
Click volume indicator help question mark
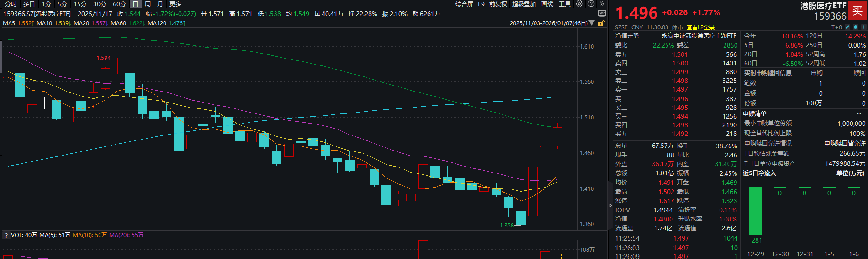pyautogui.click(x=6, y=235)
